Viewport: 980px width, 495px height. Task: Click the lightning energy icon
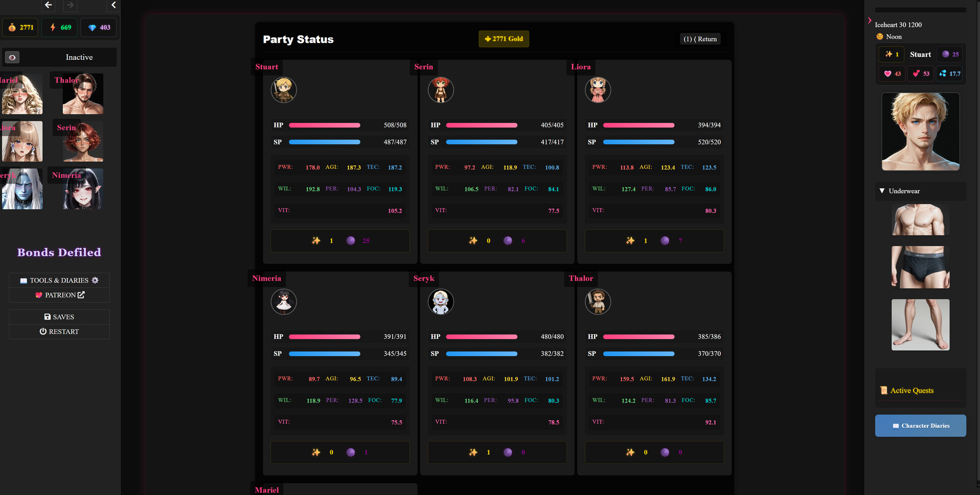click(x=53, y=28)
